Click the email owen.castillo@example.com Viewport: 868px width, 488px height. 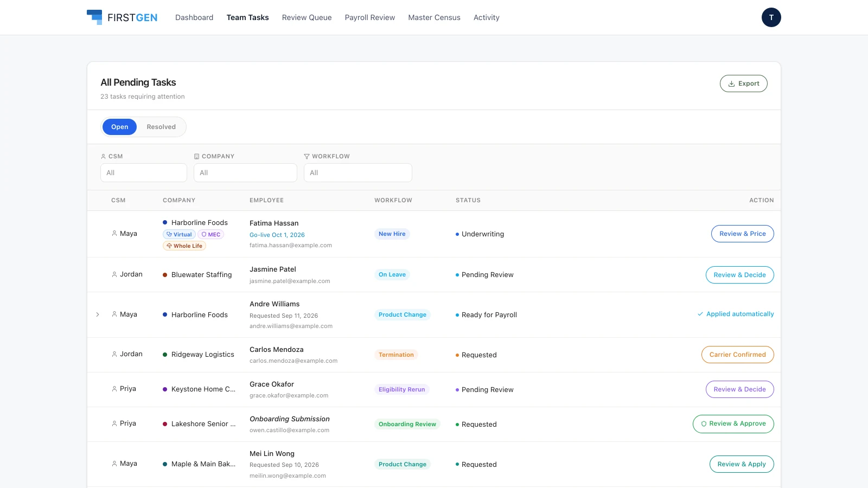coord(289,430)
